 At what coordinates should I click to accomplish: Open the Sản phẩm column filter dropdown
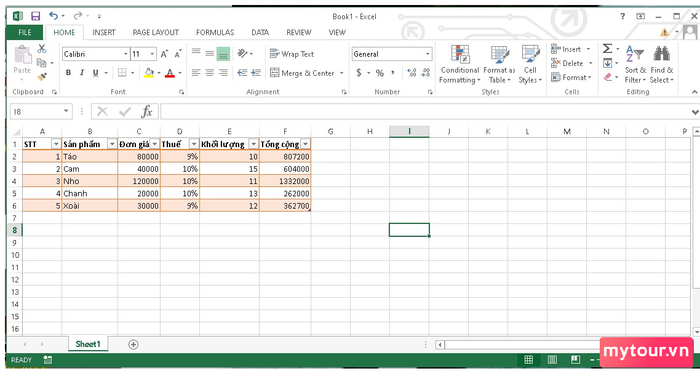coord(112,144)
